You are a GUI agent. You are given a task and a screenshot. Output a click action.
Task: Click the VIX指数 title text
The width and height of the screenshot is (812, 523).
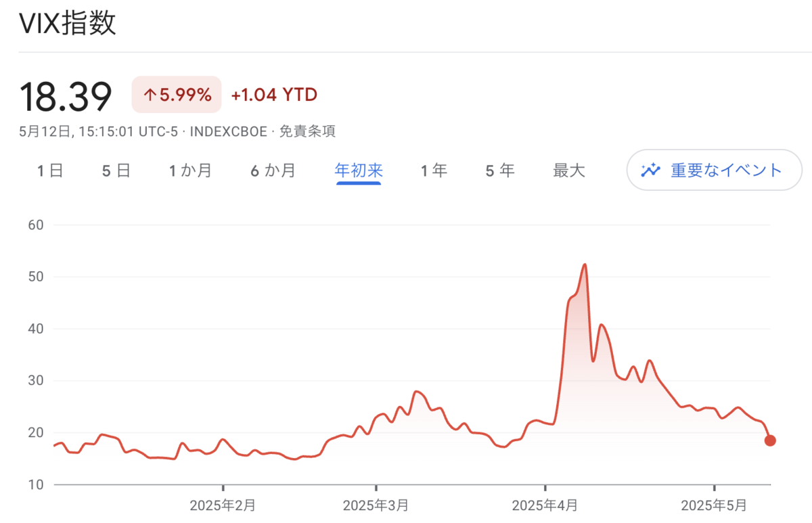tap(68, 23)
